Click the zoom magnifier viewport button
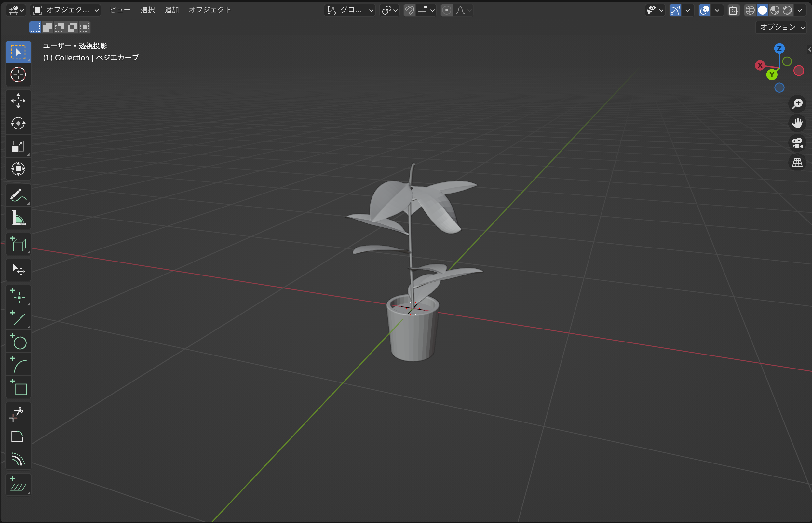Screen dimensions: 812x523 coord(797,103)
